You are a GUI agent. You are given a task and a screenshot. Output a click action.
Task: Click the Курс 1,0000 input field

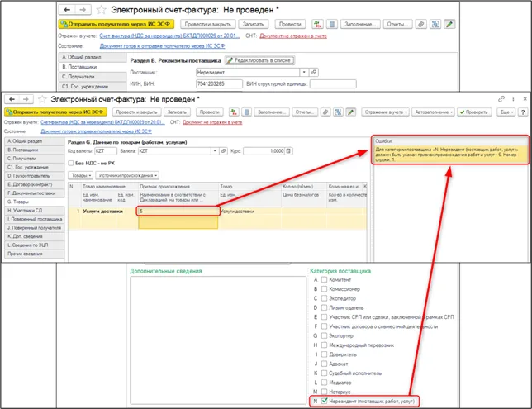coord(264,151)
